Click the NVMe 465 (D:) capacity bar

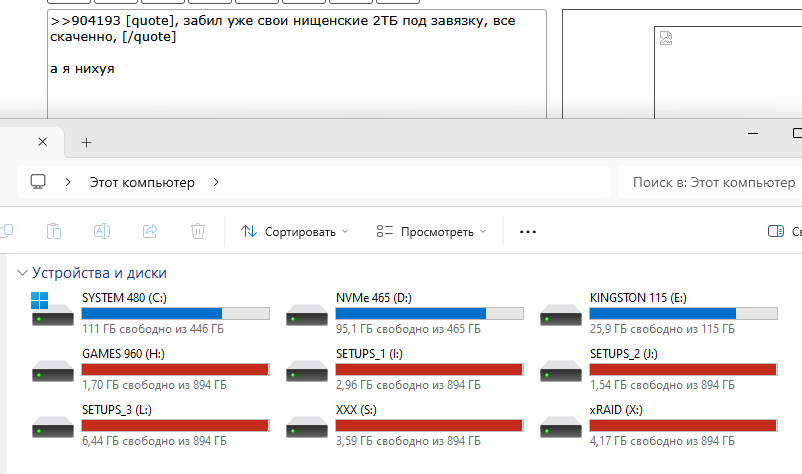click(430, 313)
